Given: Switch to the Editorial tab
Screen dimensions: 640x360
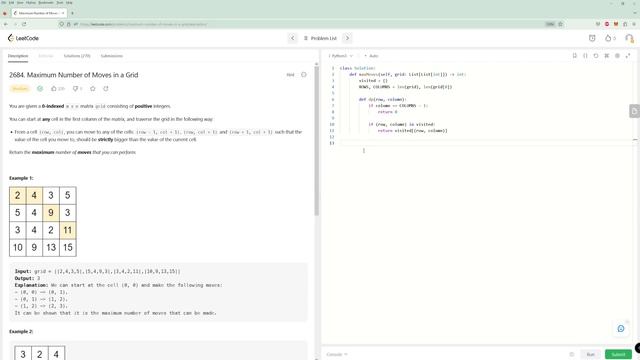Looking at the screenshot, I should 46,56.
